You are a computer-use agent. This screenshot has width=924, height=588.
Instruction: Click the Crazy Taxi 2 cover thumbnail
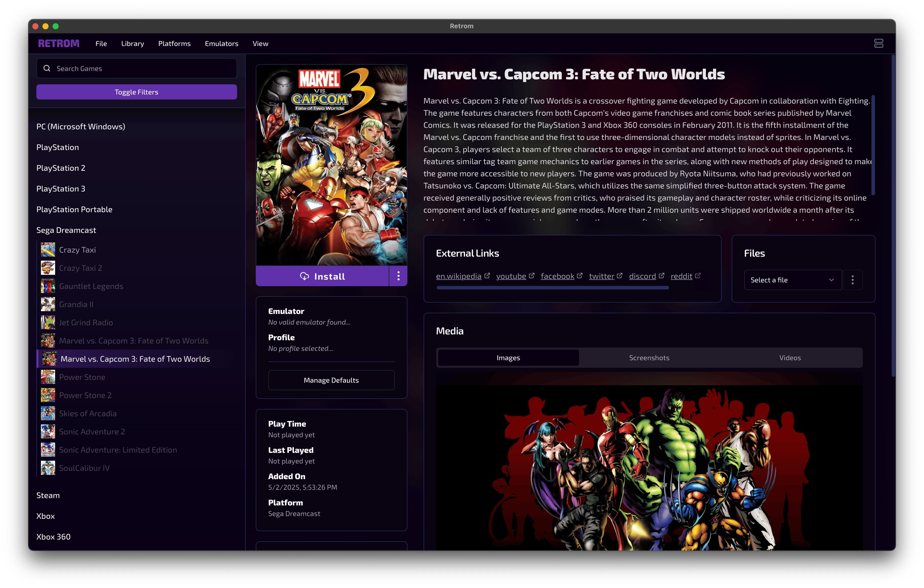coord(48,268)
